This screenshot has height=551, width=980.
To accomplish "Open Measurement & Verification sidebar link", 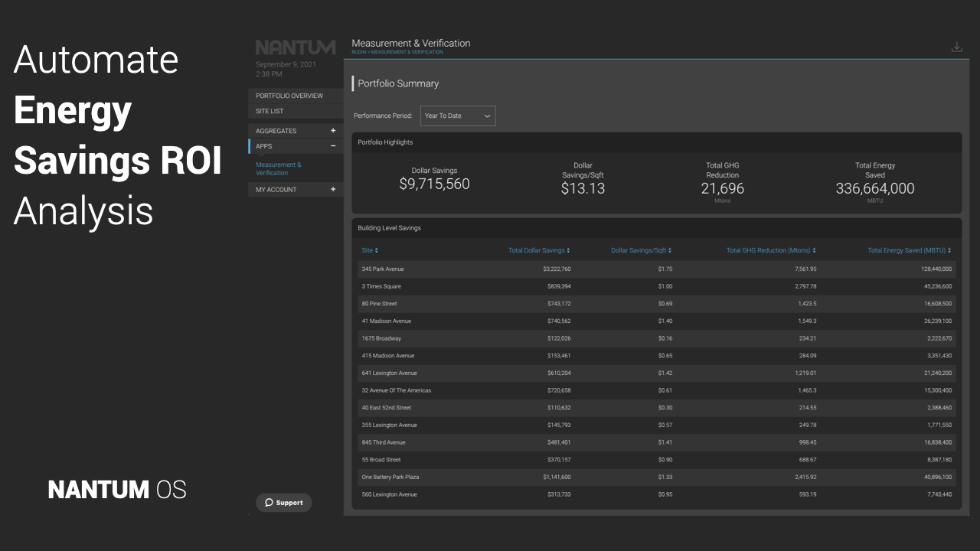I will tap(279, 168).
